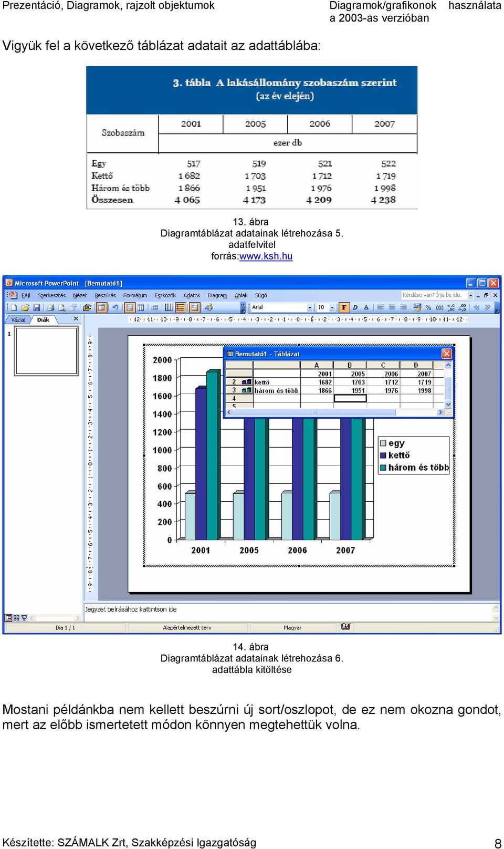Toggle value axis gridlines icon
The image size is (504, 849).
(x=180, y=308)
